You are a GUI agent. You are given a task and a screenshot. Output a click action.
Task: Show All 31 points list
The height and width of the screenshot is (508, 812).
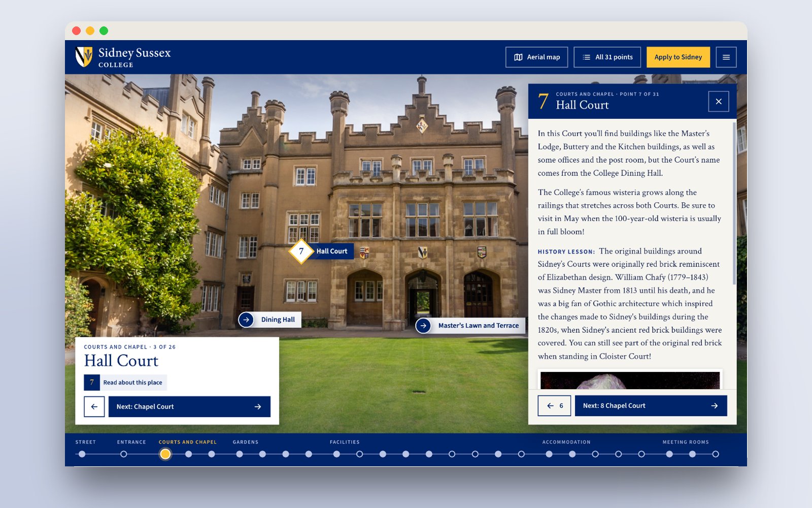point(607,57)
